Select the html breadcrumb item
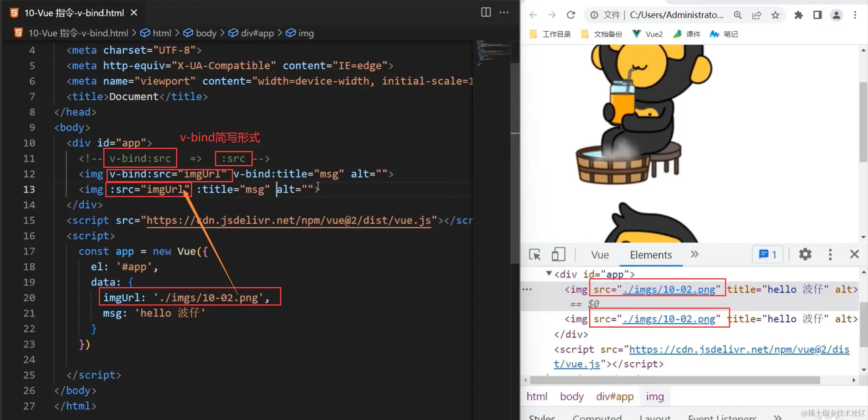868x420 pixels. point(156,33)
